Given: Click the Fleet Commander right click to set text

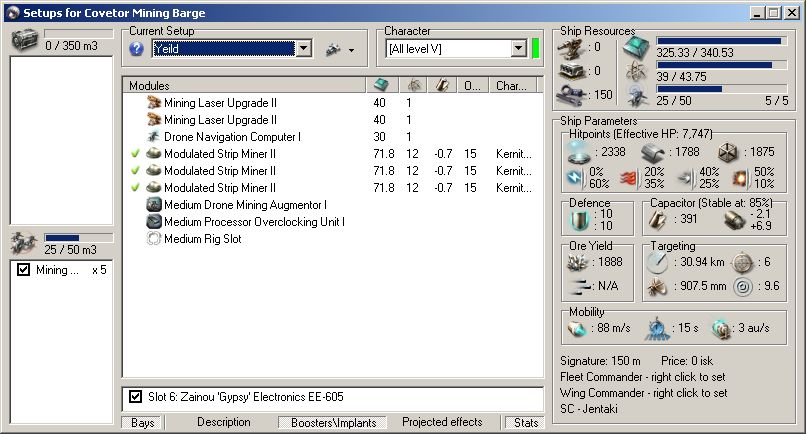Looking at the screenshot, I should pyautogui.click(x=643, y=377).
